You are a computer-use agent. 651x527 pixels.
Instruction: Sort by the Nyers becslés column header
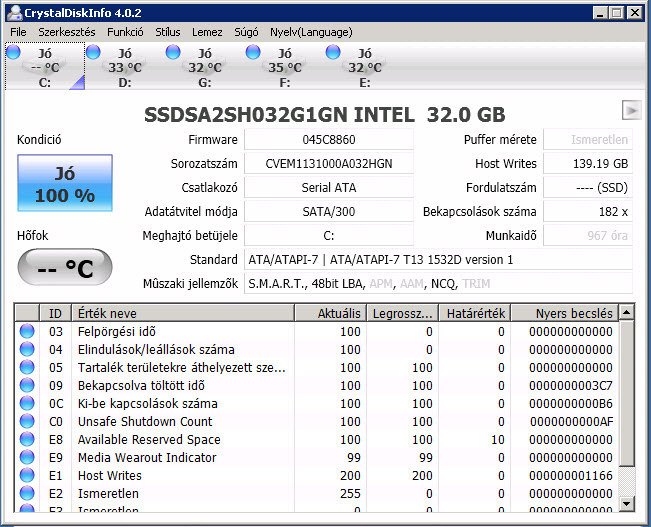click(565, 313)
